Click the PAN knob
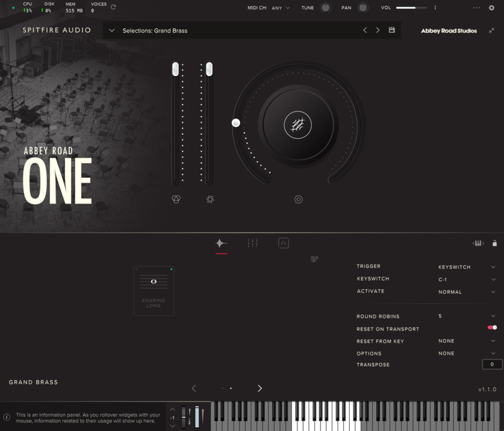Image resolution: width=504 pixels, height=431 pixels. [363, 8]
